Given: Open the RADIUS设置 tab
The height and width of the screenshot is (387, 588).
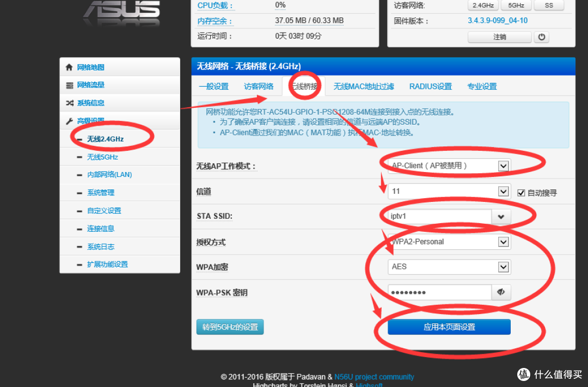Looking at the screenshot, I should (431, 87).
